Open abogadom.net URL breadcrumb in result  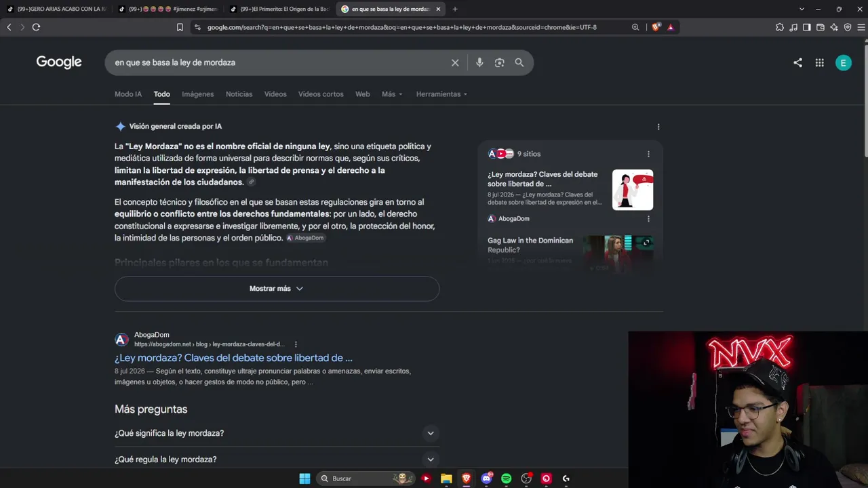(x=209, y=344)
